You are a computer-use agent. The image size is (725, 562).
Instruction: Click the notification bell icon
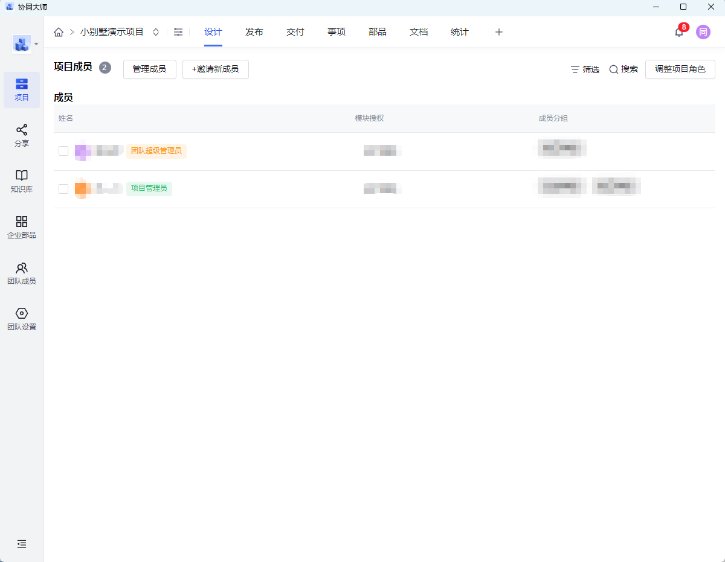point(679,32)
